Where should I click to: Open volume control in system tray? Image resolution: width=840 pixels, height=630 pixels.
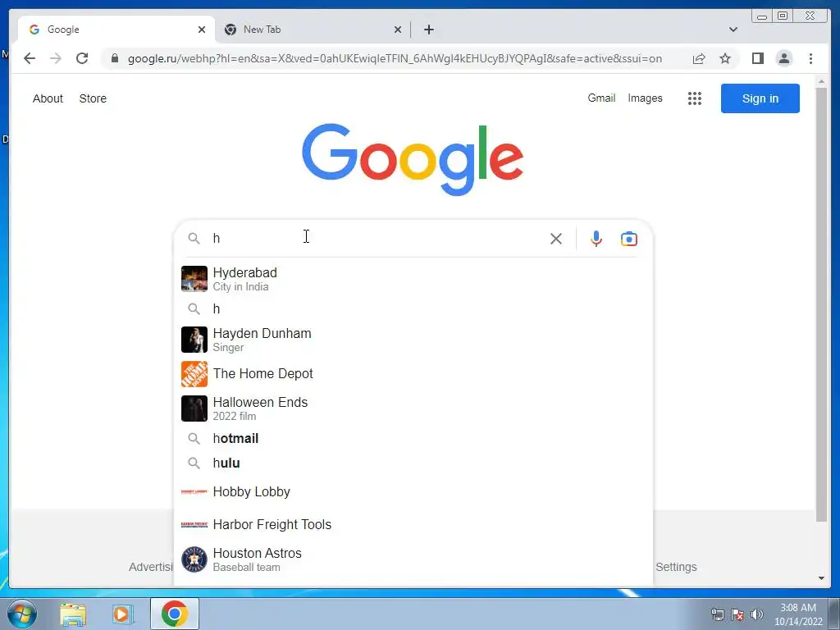(757, 614)
